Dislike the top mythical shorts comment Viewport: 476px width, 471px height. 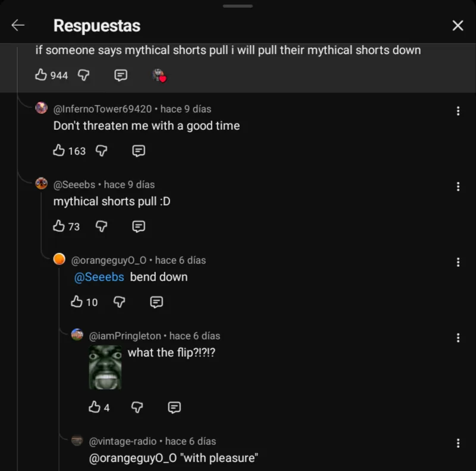coord(83,75)
